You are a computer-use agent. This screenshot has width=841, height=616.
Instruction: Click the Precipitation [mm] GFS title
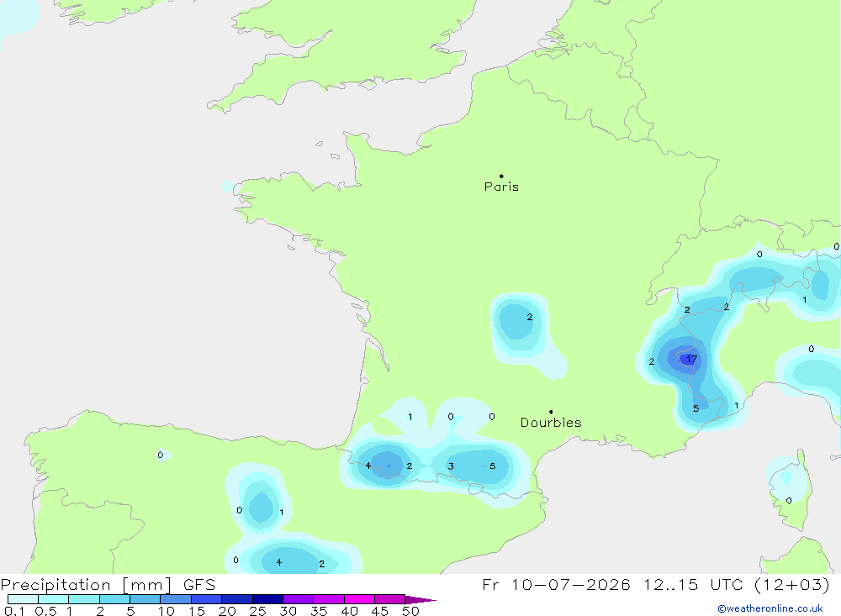[x=108, y=585]
